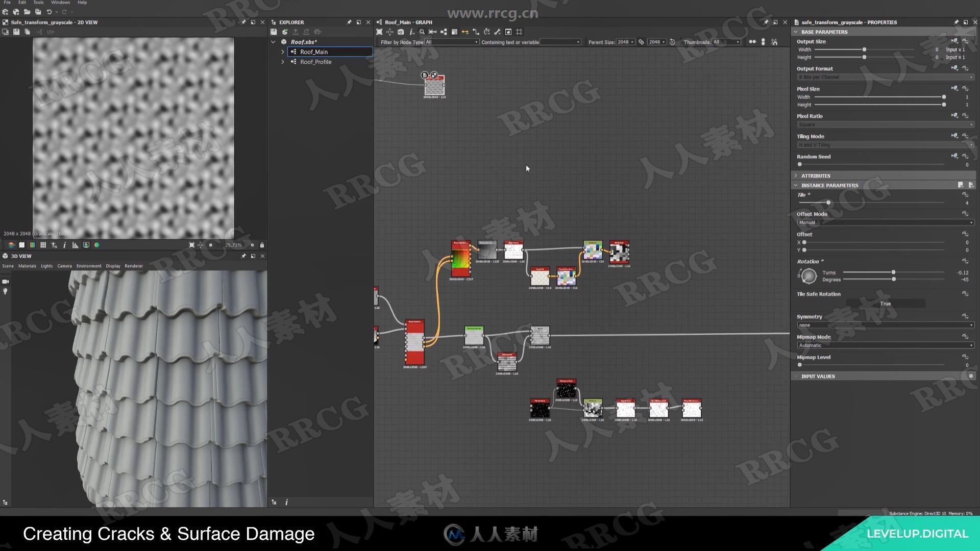Click the undo arrow in main toolbar

[x=49, y=12]
